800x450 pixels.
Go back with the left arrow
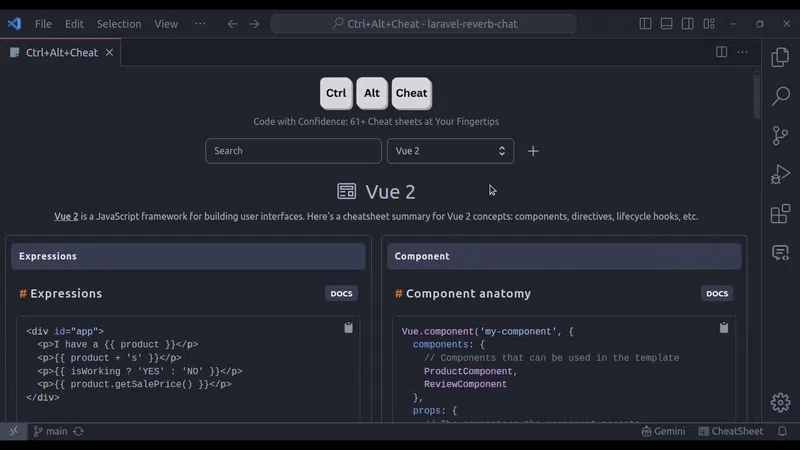[233, 24]
